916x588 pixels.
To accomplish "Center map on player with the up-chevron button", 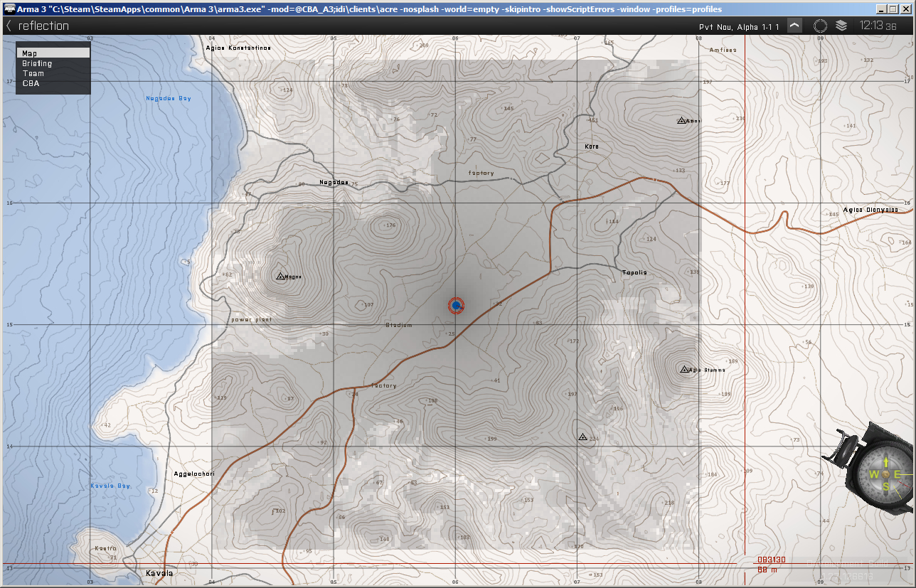I will click(x=795, y=26).
